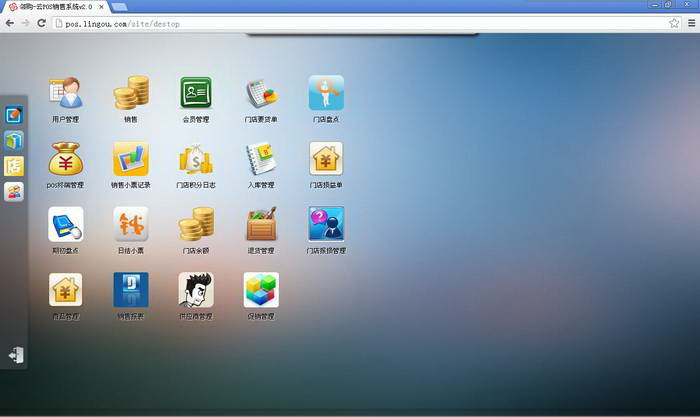Click the browser back arrow
Image resolution: width=700 pixels, height=417 pixels.
tap(9, 22)
